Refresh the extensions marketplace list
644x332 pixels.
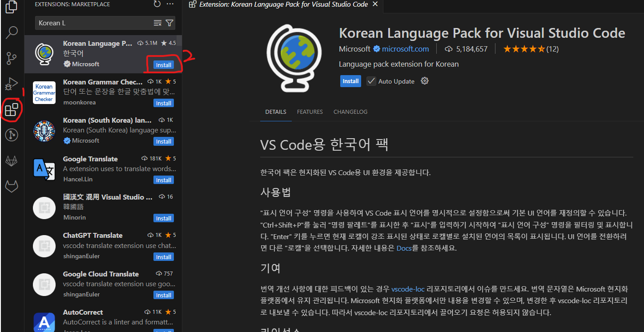coord(157,4)
